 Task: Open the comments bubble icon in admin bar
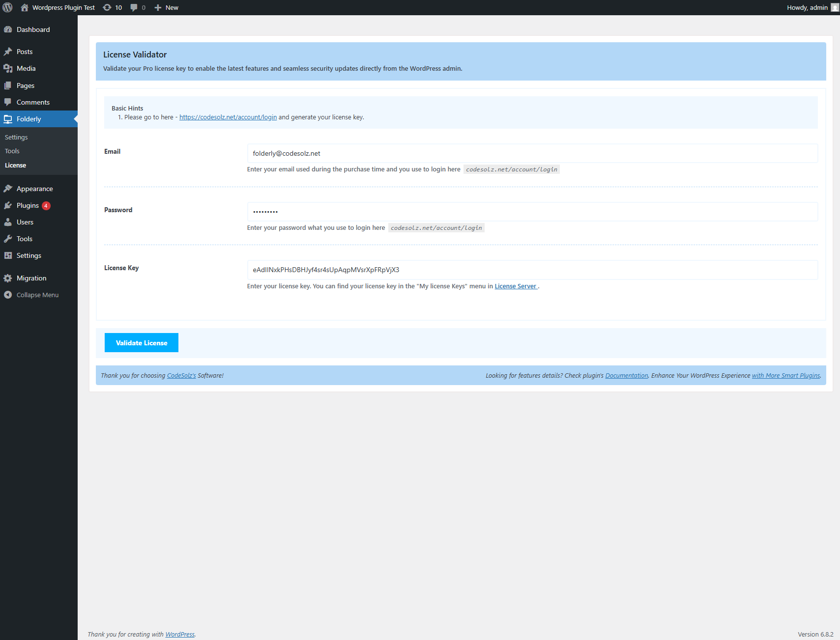pyautogui.click(x=134, y=7)
